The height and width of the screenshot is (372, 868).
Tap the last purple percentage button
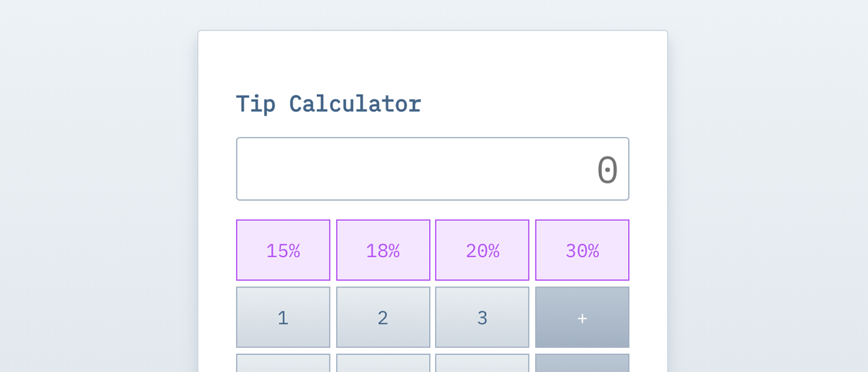[582, 250]
